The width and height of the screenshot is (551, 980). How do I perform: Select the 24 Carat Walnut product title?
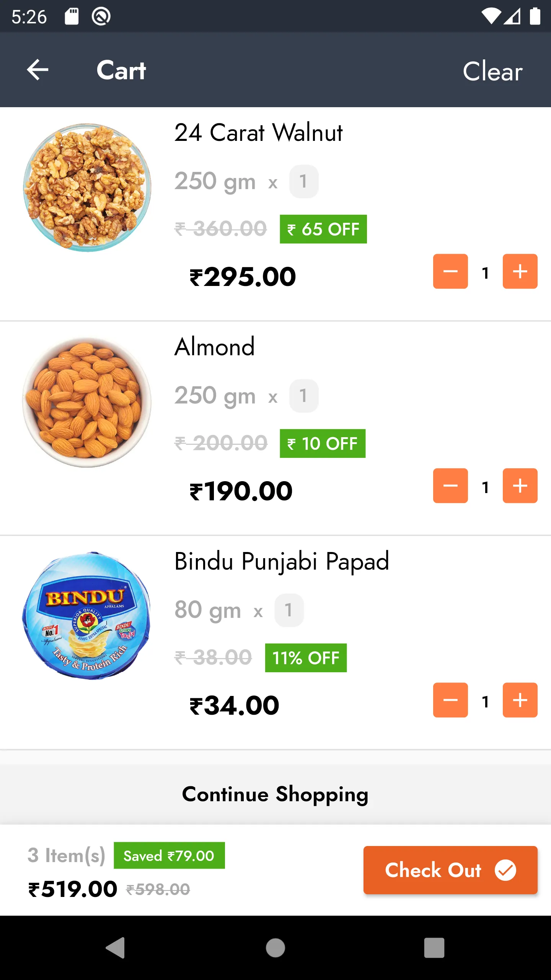pos(259,133)
